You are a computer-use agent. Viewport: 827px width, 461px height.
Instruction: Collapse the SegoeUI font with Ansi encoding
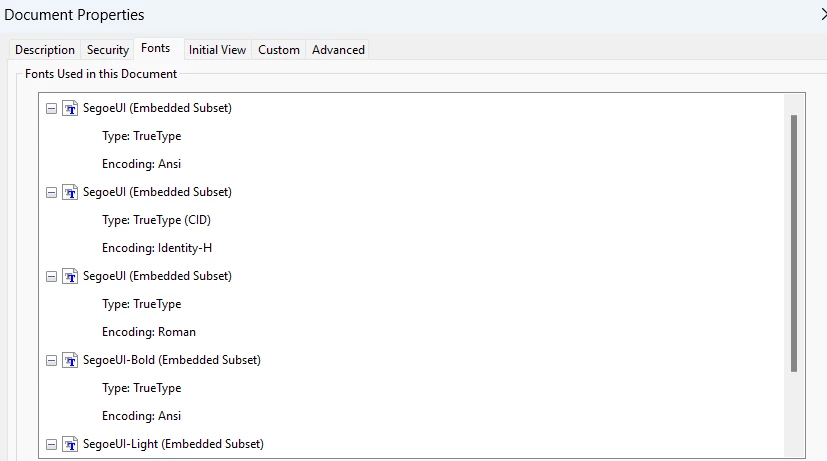(x=51, y=109)
